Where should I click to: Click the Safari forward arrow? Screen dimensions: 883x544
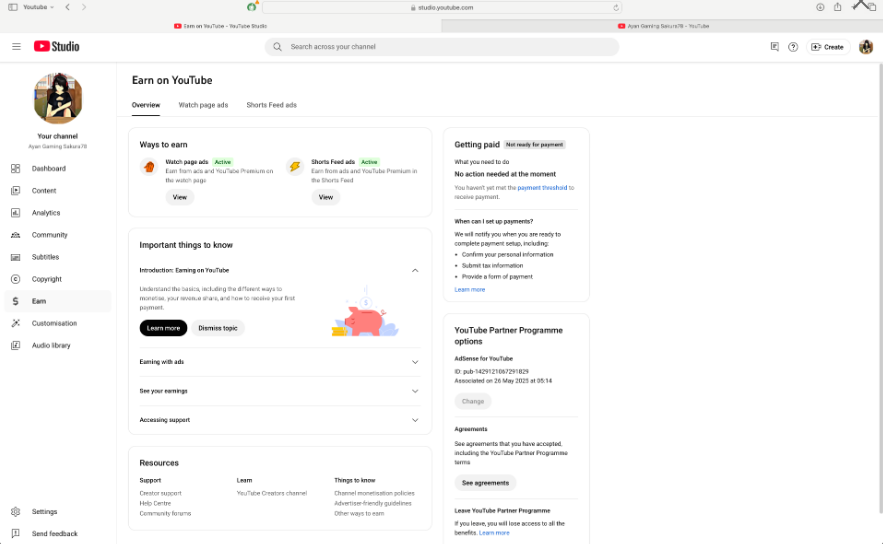point(84,7)
